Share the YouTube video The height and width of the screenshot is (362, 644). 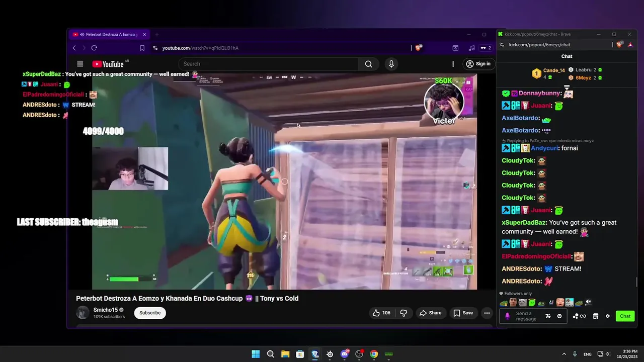point(431,313)
